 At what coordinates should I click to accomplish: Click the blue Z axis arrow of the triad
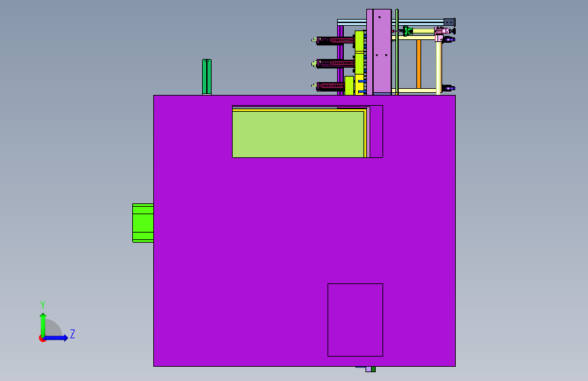click(56, 338)
